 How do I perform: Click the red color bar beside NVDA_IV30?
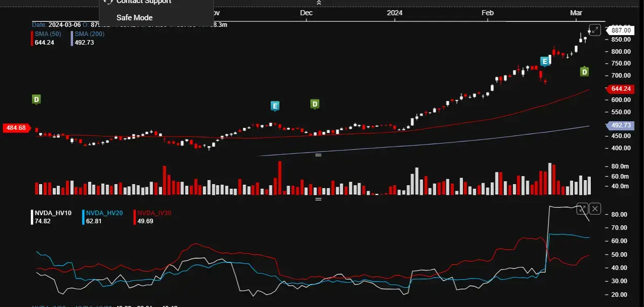(134, 217)
